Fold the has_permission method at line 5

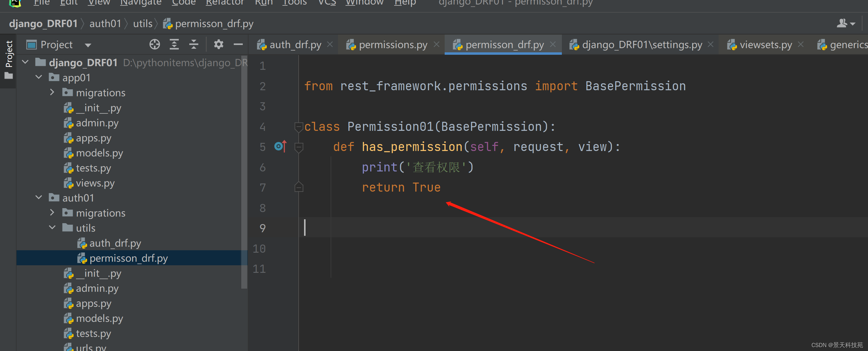299,147
